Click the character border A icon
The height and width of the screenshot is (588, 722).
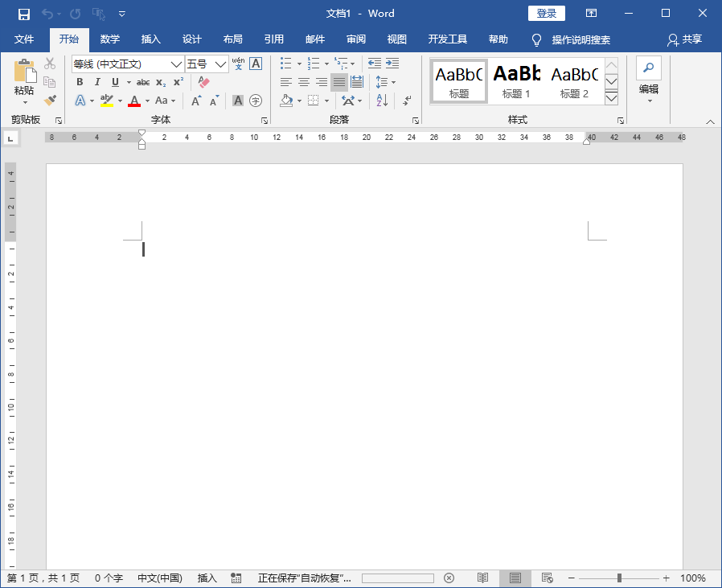(x=256, y=63)
